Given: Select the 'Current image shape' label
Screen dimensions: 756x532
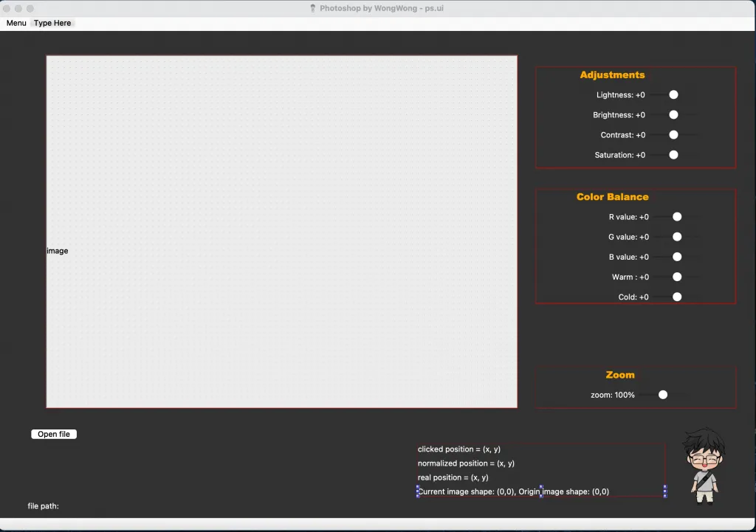Looking at the screenshot, I should click(513, 491).
